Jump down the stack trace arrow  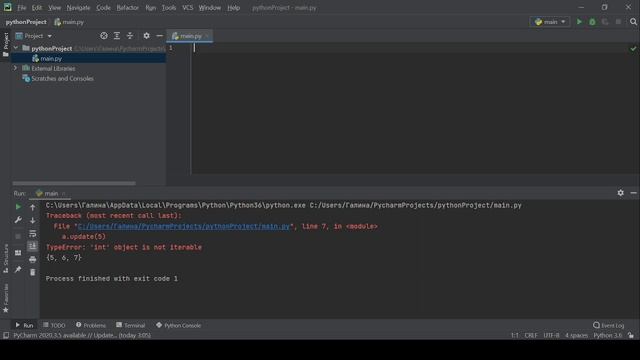click(33, 220)
